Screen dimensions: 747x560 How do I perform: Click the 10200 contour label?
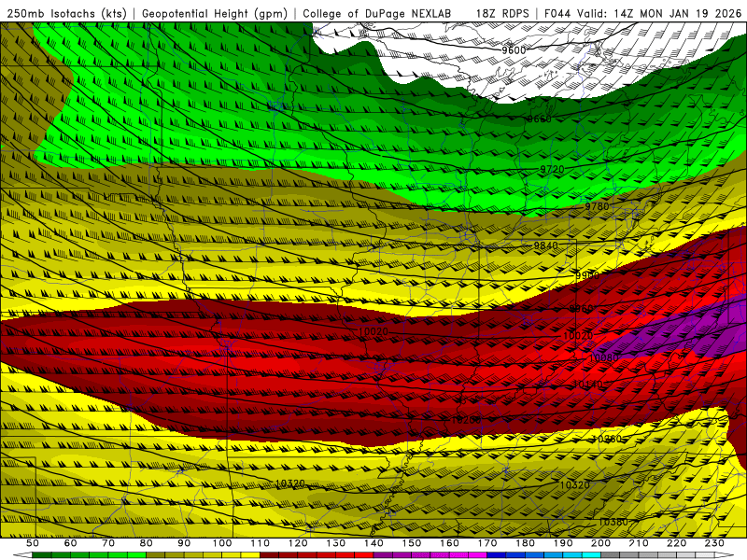466,420
